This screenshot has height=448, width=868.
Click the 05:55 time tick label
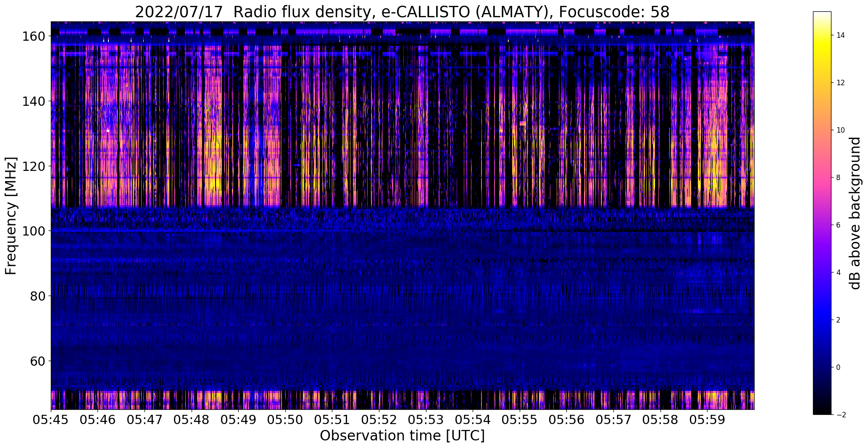click(x=520, y=419)
